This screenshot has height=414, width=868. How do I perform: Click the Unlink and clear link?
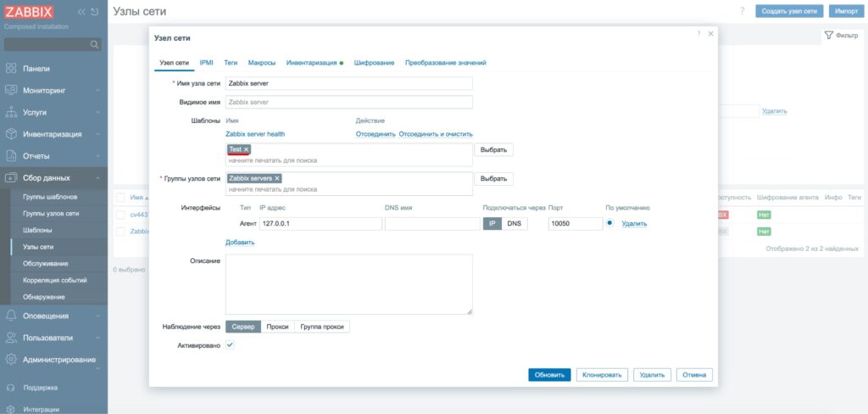[436, 134]
